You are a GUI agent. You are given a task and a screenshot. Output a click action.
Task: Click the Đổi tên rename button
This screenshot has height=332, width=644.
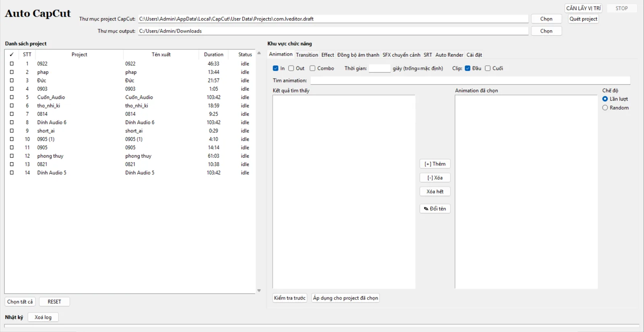coord(435,208)
